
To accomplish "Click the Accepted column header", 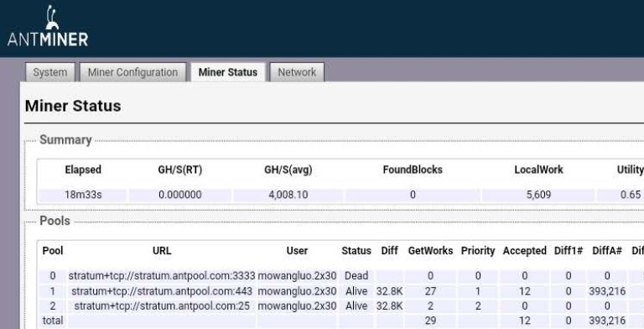I will [x=524, y=250].
